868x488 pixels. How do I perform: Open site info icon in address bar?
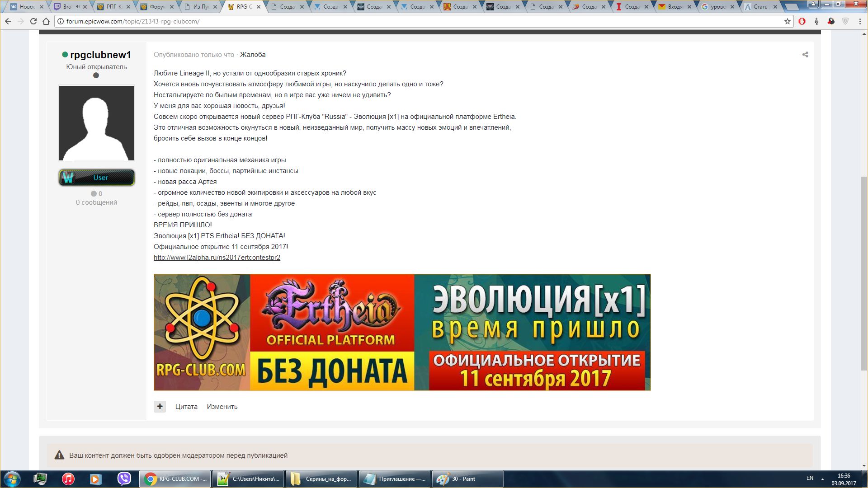[x=61, y=21]
